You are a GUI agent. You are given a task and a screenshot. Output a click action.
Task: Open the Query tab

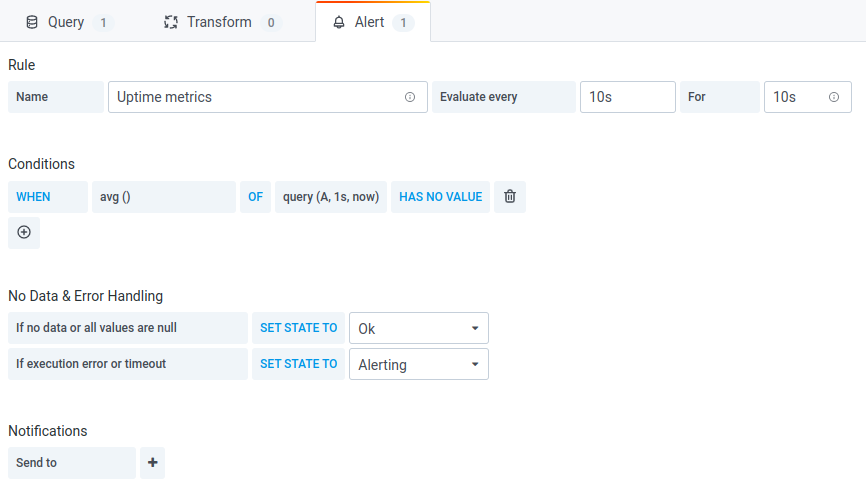coord(69,22)
